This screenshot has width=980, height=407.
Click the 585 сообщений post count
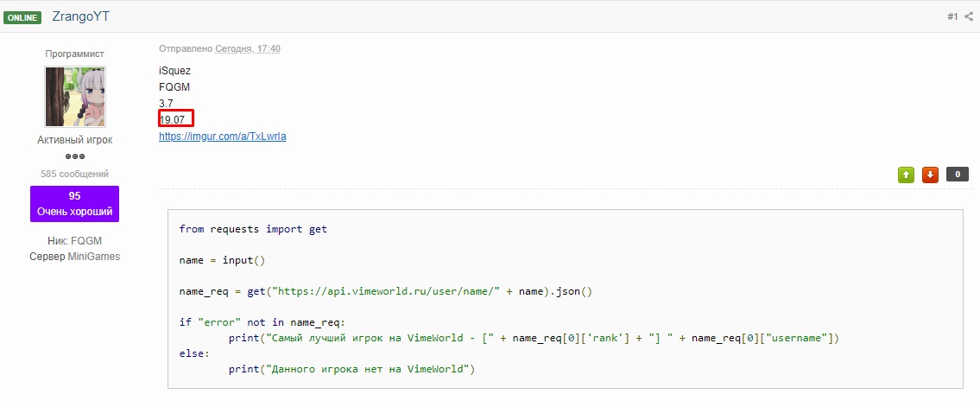coord(74,174)
